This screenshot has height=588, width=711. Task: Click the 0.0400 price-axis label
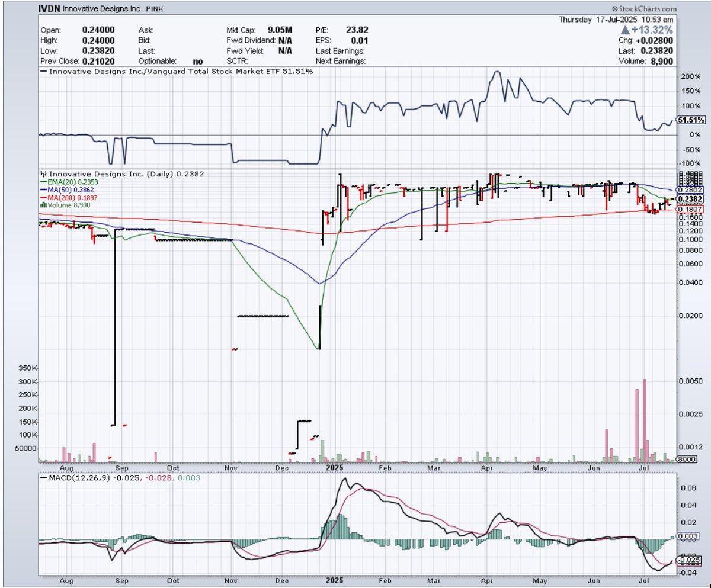point(690,283)
